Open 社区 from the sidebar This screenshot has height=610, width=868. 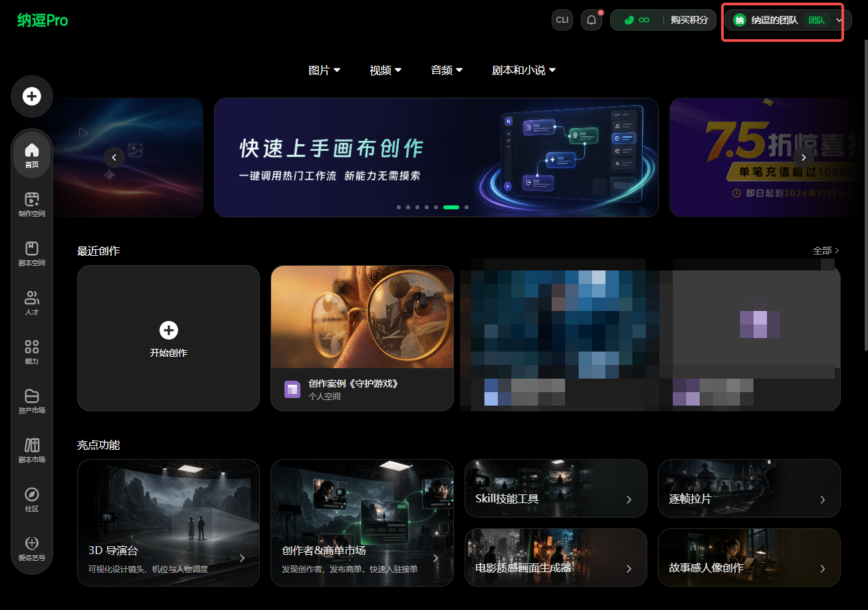[x=32, y=500]
